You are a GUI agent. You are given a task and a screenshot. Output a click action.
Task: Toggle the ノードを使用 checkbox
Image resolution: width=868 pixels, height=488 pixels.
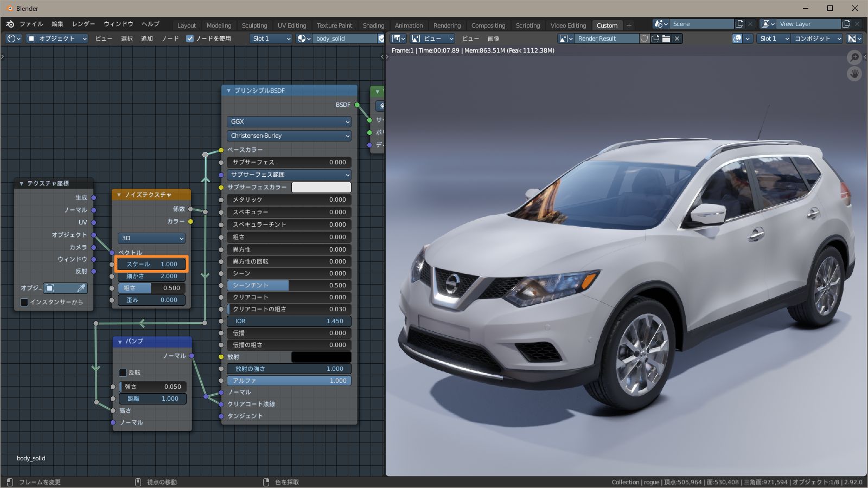tap(190, 38)
